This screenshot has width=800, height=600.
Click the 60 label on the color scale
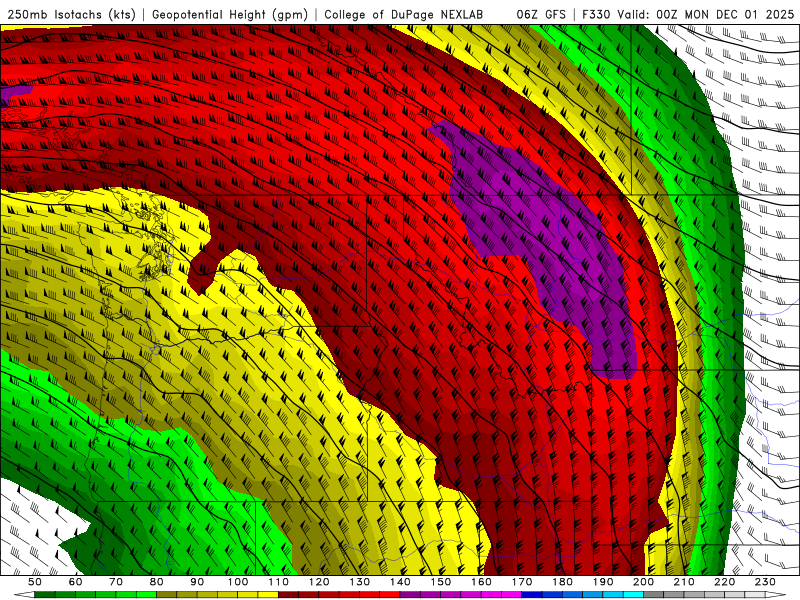[x=76, y=582]
